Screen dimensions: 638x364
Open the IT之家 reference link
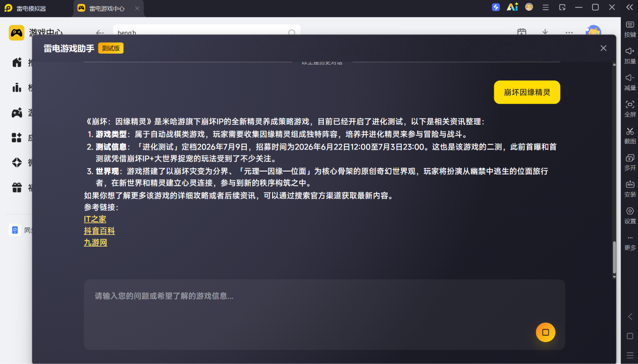pyautogui.click(x=95, y=219)
